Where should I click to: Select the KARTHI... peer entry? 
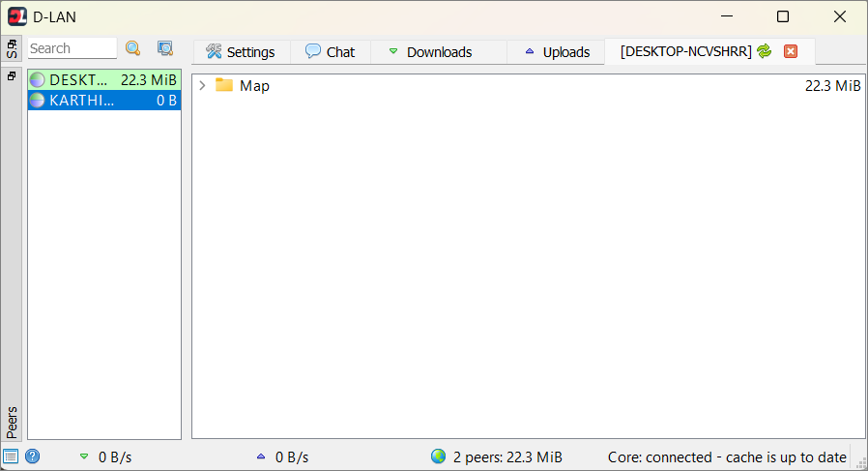104,100
